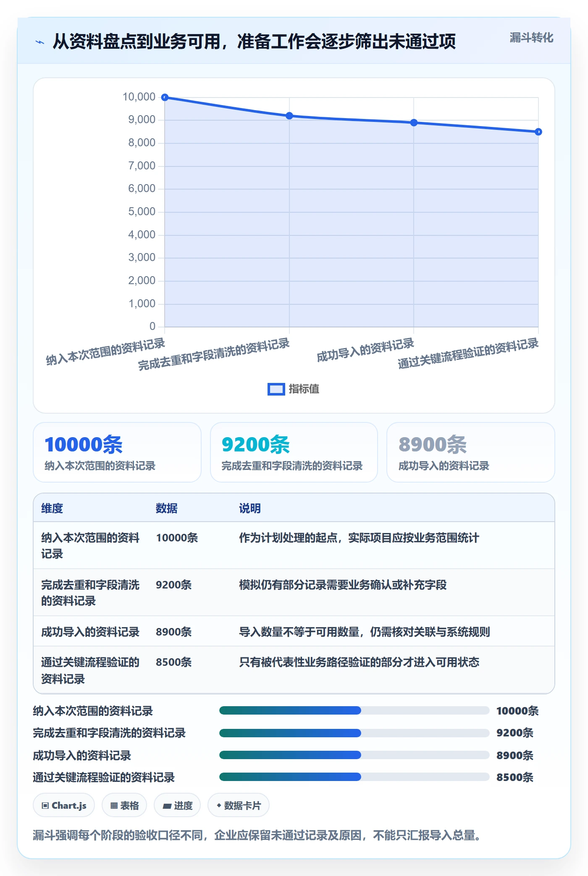
Task: Click the lightning icon beside the title
Action: pos(40,42)
